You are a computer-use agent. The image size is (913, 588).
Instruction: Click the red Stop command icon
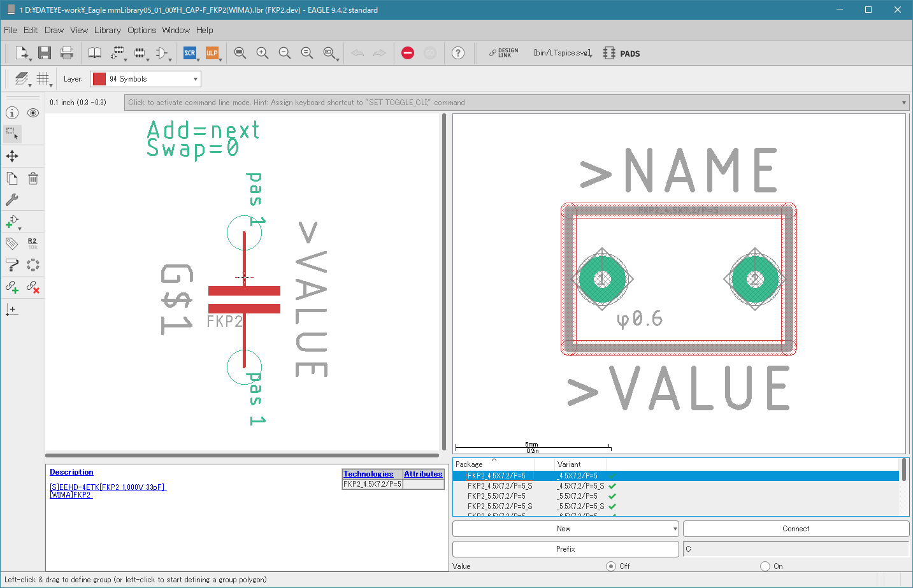[408, 53]
